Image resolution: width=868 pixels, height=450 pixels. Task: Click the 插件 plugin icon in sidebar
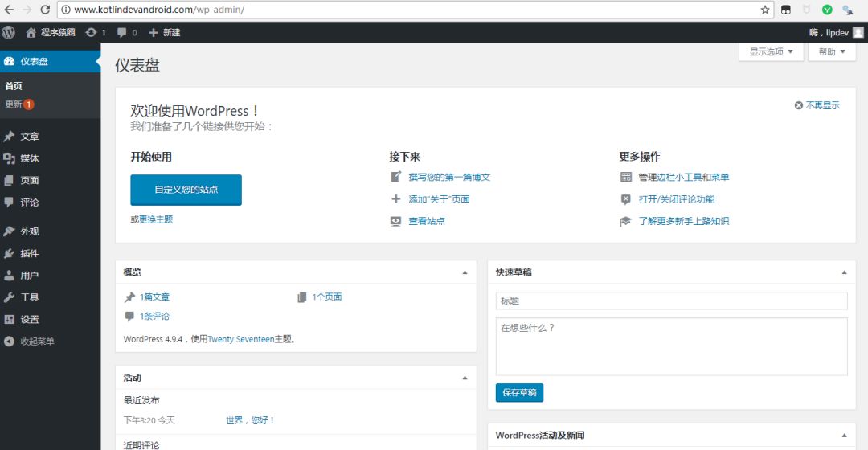pos(9,253)
